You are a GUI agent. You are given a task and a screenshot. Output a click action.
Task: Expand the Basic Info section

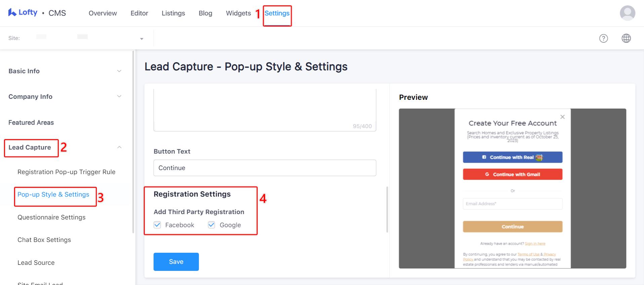click(119, 71)
